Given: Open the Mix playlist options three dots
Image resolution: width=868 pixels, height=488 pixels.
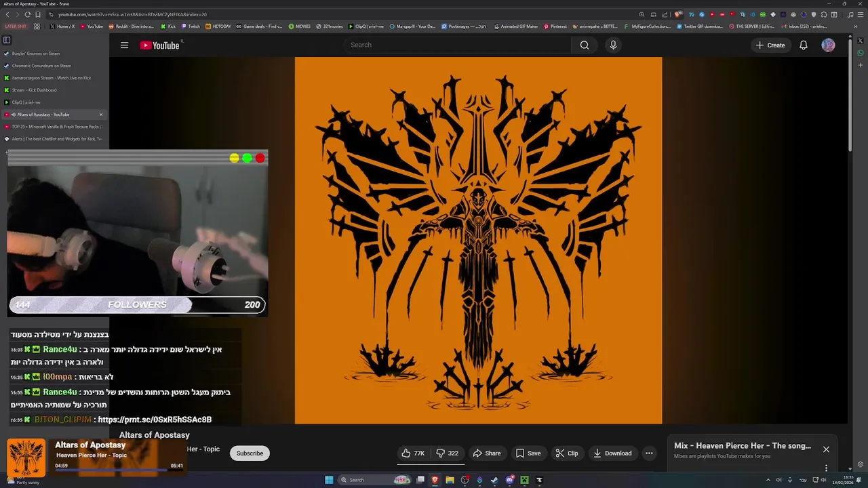Looking at the screenshot, I should coord(826,468).
